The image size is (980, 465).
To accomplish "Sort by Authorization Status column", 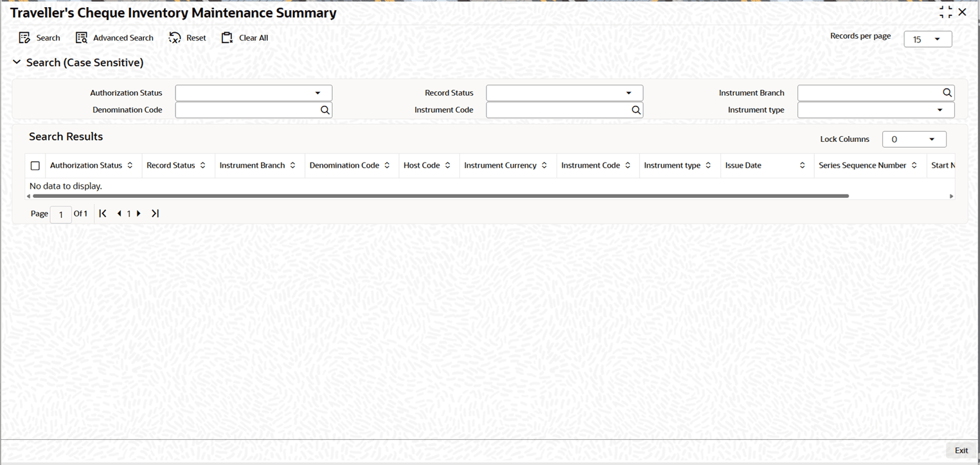I will (130, 166).
